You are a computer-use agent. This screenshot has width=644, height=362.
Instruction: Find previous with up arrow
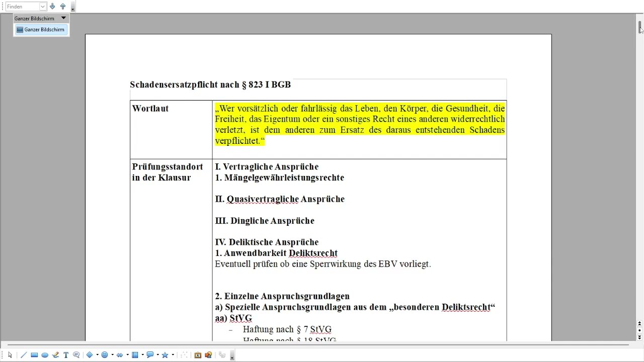click(63, 7)
